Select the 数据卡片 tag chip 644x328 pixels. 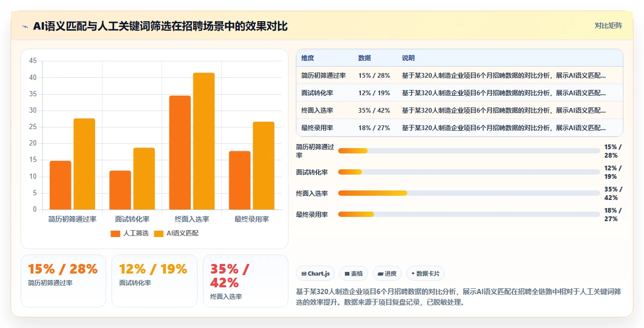pos(425,274)
